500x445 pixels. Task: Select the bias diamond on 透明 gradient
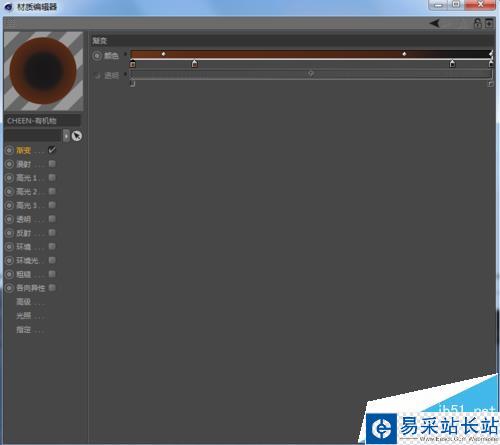[311, 74]
